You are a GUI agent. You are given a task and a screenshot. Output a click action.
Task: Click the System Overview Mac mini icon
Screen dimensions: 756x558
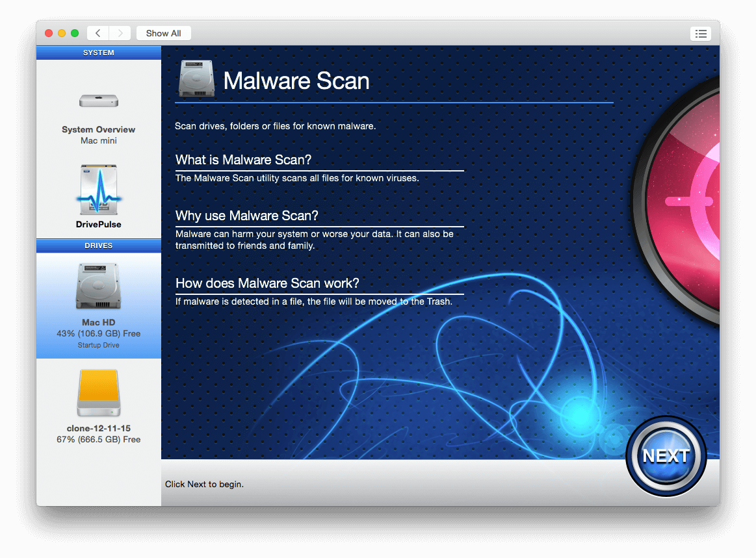click(98, 101)
